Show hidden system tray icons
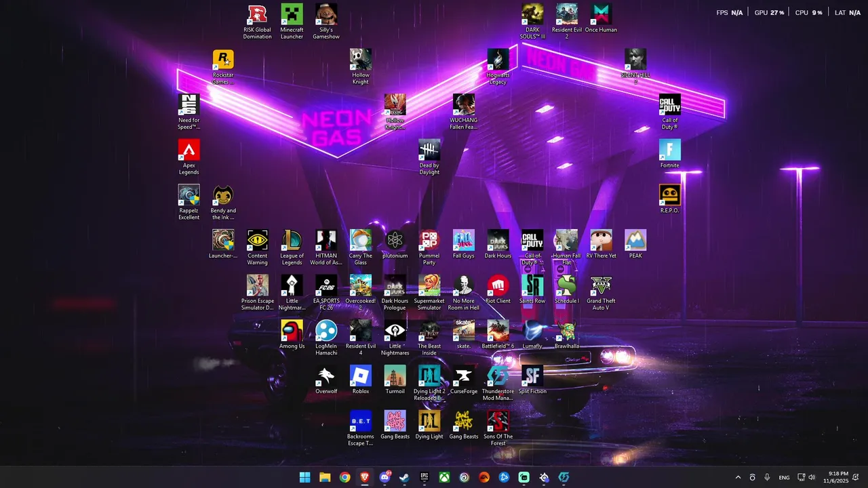The width and height of the screenshot is (868, 488). pos(738,477)
